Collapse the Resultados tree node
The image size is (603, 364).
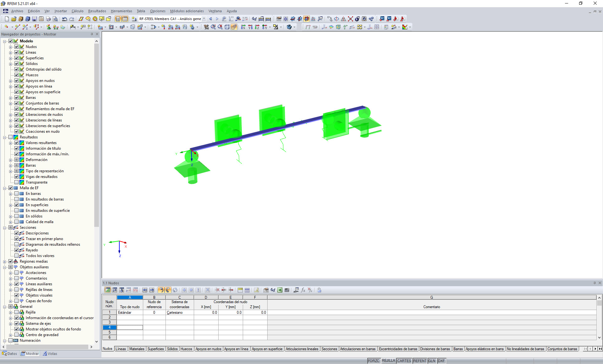tap(5, 137)
